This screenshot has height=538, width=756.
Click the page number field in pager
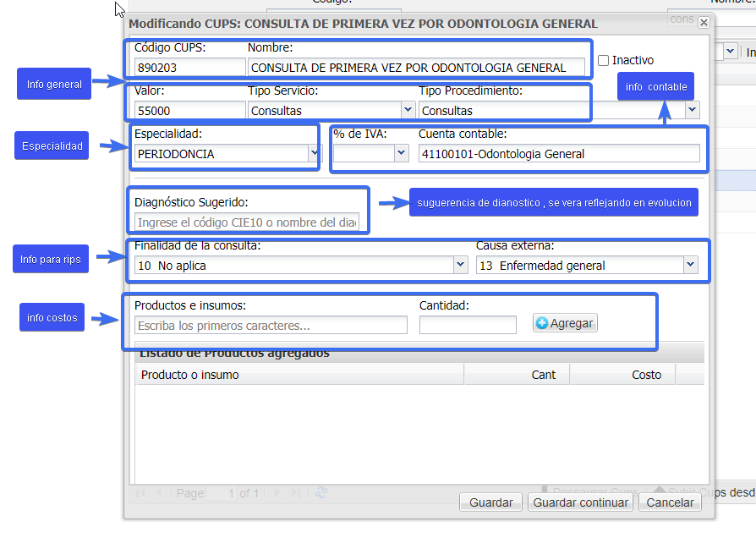pos(222,493)
